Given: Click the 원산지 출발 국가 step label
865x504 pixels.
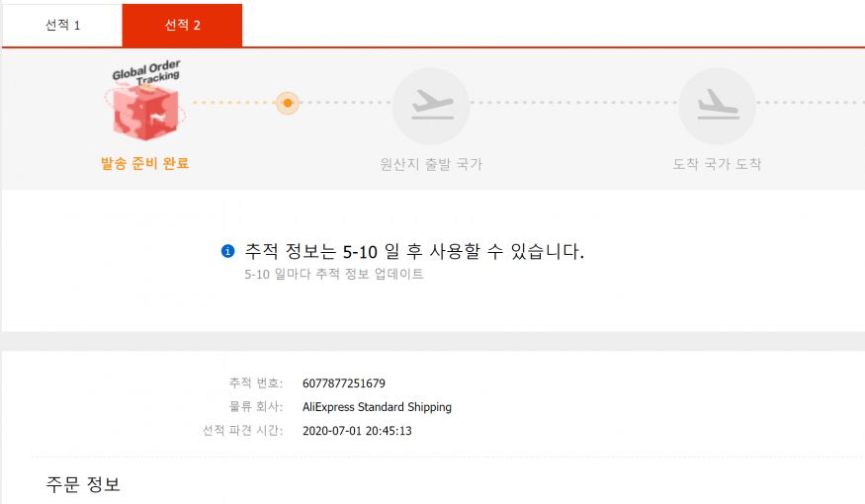Looking at the screenshot, I should (431, 164).
